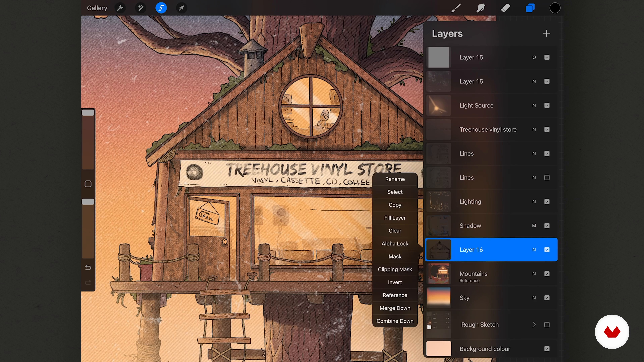Hide the top Layer 15 (O blend)
This screenshot has height=362, width=644.
pos(547,57)
